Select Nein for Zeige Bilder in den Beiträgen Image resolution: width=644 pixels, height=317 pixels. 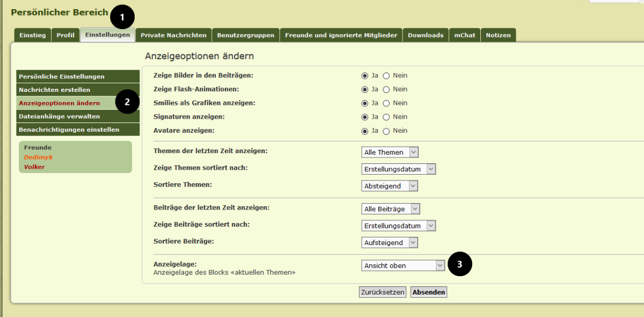coord(386,76)
